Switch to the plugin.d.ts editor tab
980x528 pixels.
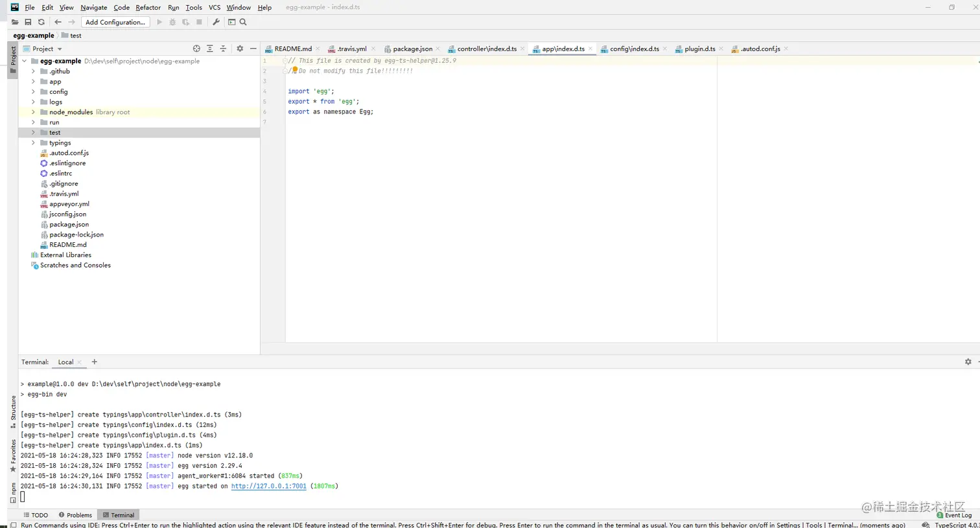coord(700,49)
